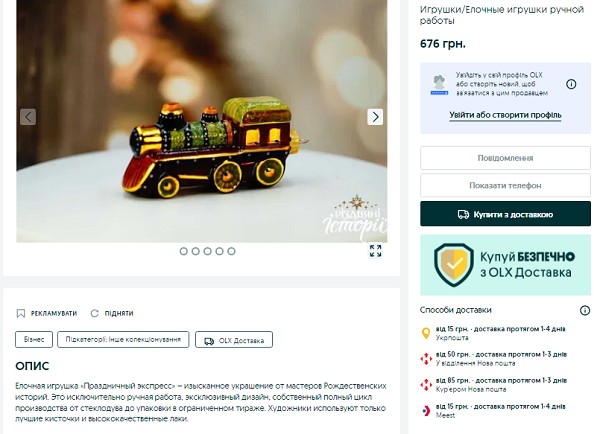Click the Бізнес tag

[34, 339]
